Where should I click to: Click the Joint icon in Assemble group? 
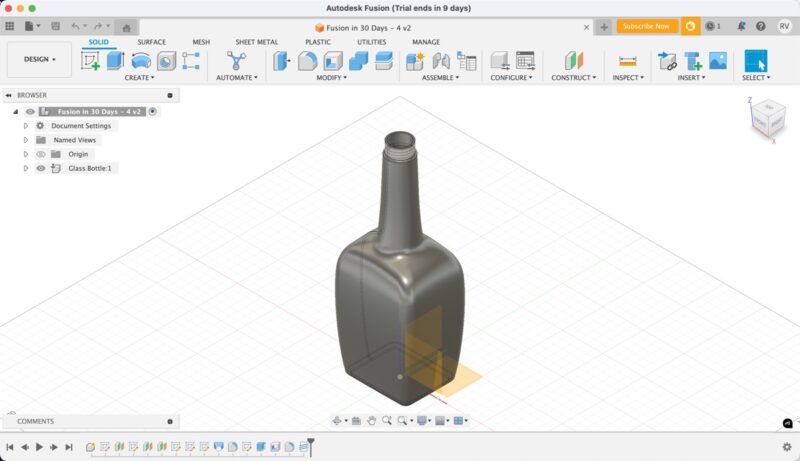pos(441,61)
